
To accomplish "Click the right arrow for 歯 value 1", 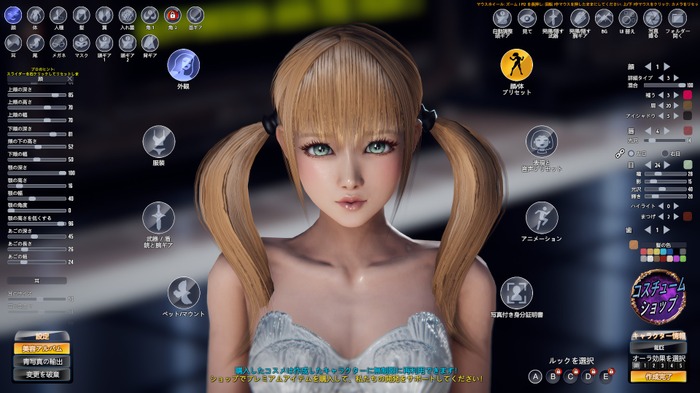I will click(x=667, y=230).
